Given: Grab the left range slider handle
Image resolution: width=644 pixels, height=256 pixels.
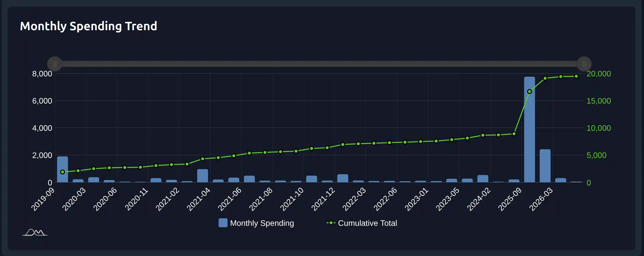Looking at the screenshot, I should tap(54, 64).
